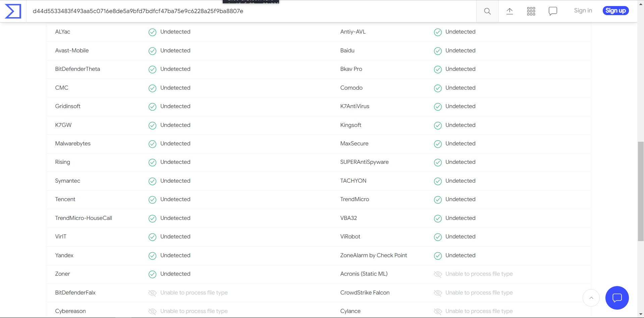Select the MaxSecure engine name
Image resolution: width=644 pixels, height=318 pixels.
coord(354,143)
